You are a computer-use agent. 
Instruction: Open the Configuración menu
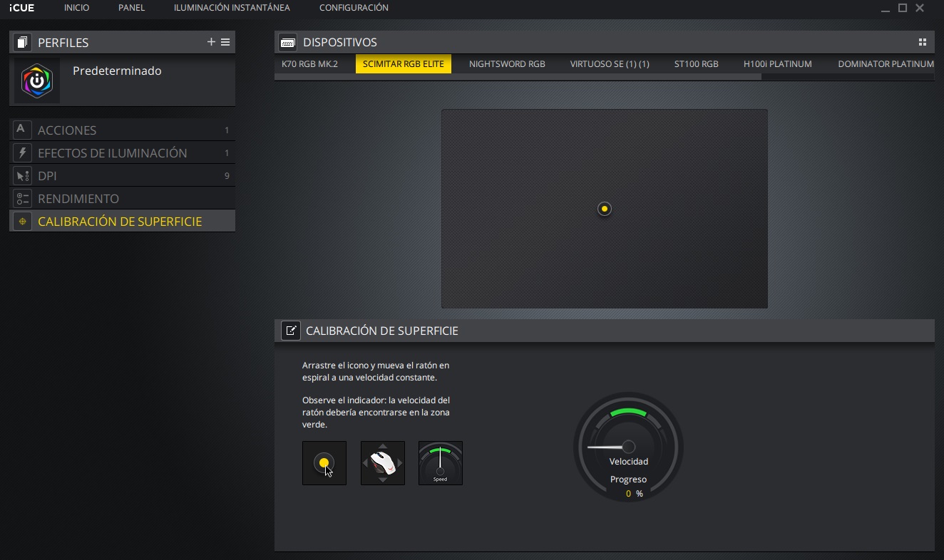coord(354,8)
